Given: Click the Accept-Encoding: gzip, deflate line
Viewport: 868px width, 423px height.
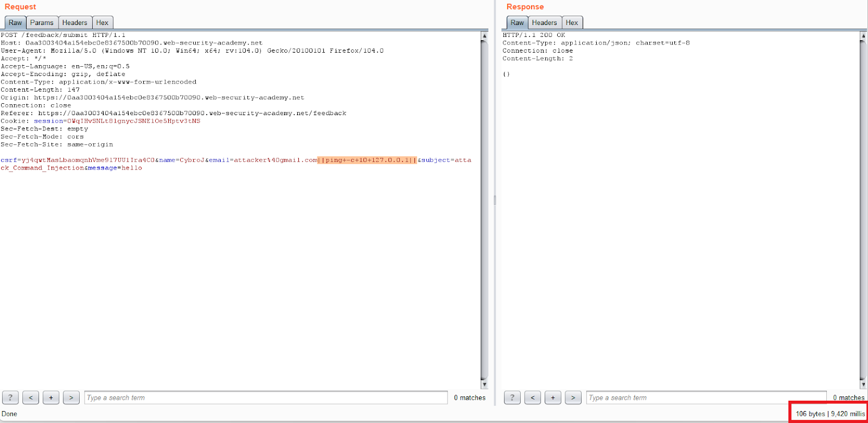Looking at the screenshot, I should [63, 74].
